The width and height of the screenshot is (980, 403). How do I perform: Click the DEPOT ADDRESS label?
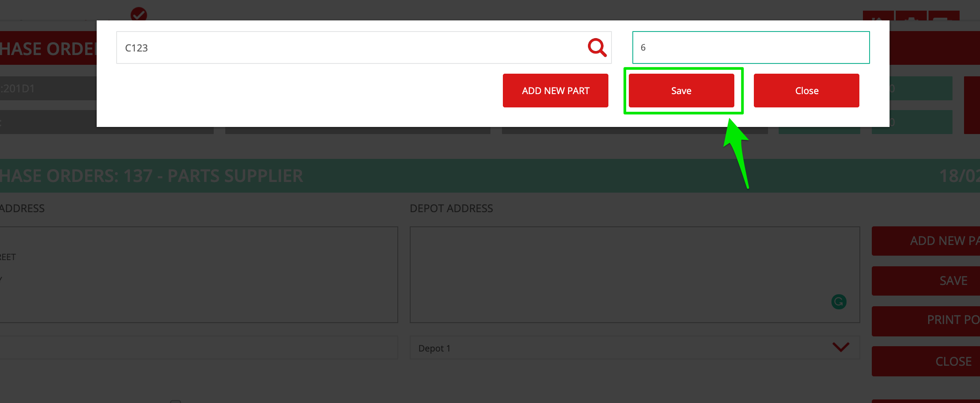[x=451, y=208]
